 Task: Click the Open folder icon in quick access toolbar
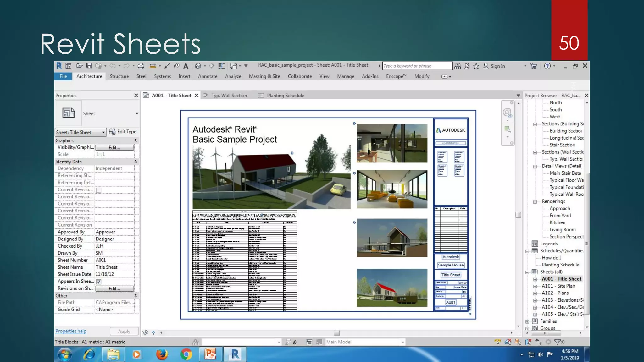(80, 66)
